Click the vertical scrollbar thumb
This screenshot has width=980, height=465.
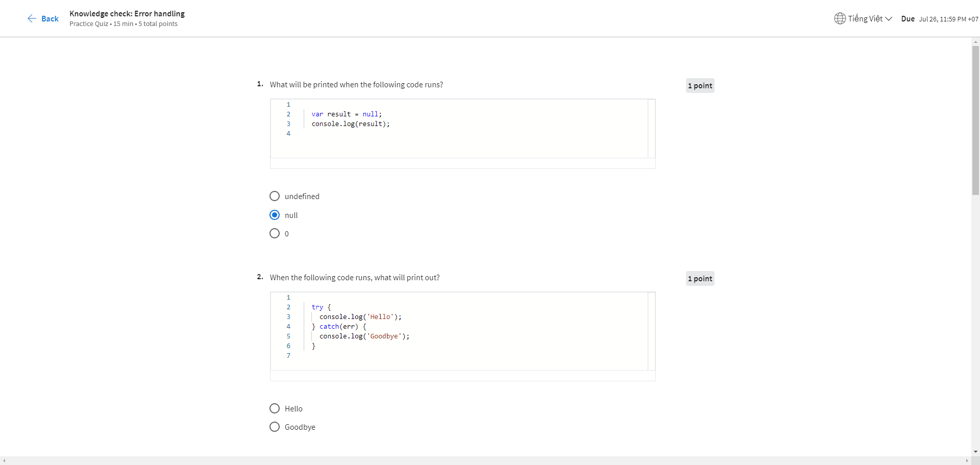pos(975,120)
